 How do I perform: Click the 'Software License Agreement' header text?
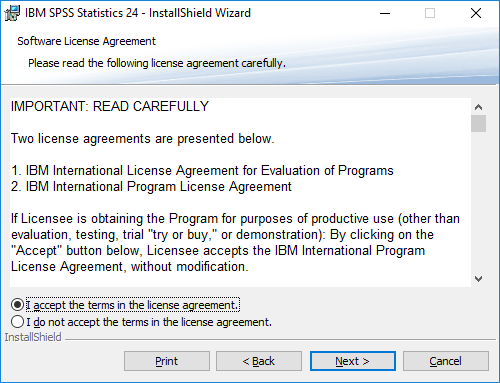tap(86, 41)
